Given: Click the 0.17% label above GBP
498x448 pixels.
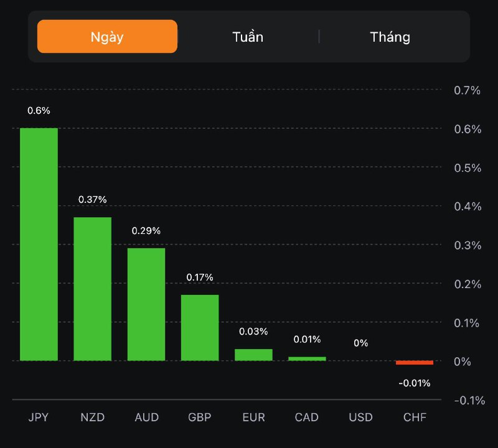Looking at the screenshot, I should 200,277.
